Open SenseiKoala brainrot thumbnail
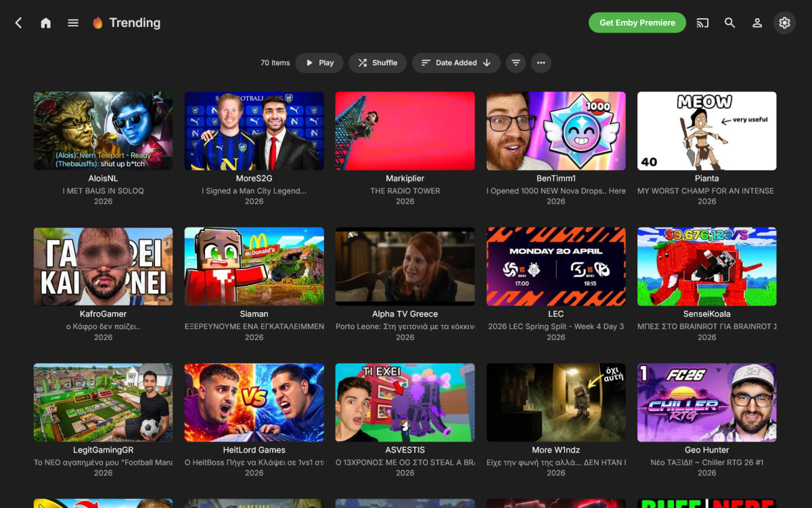 [x=707, y=267]
